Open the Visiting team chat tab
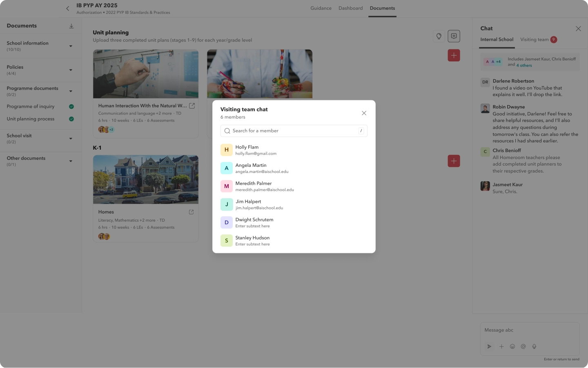This screenshot has height=368, width=588. (534, 40)
